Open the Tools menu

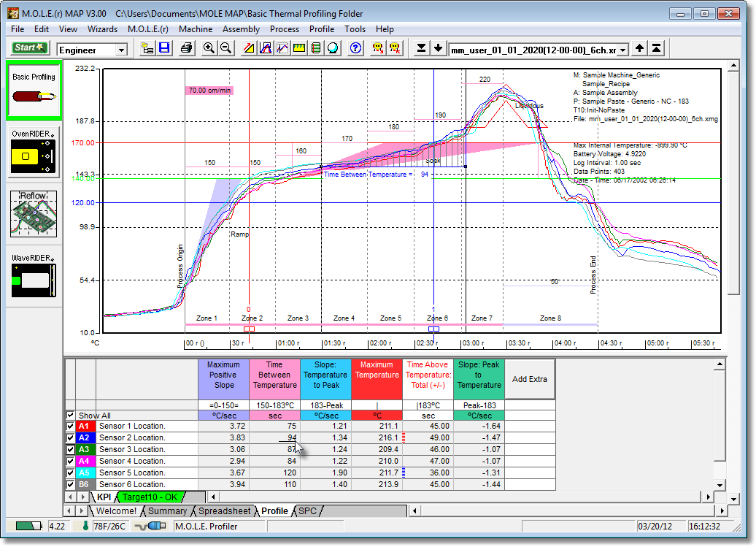pos(355,29)
